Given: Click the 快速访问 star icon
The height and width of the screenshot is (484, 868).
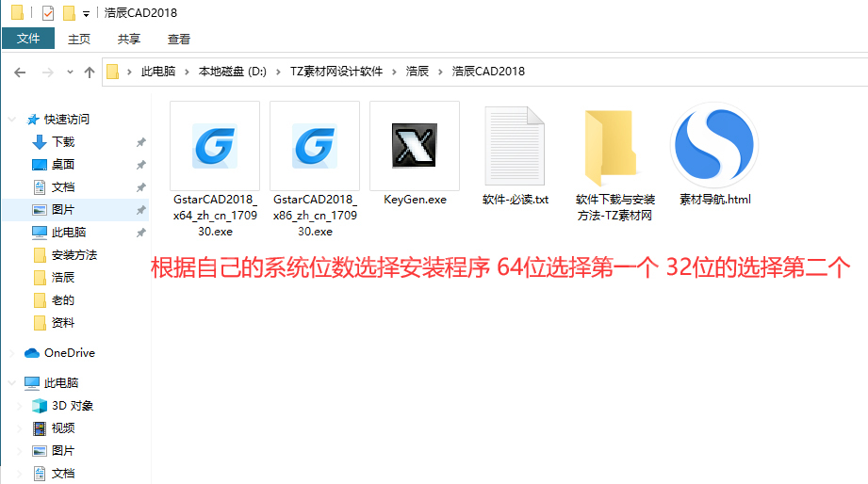Looking at the screenshot, I should 33,120.
